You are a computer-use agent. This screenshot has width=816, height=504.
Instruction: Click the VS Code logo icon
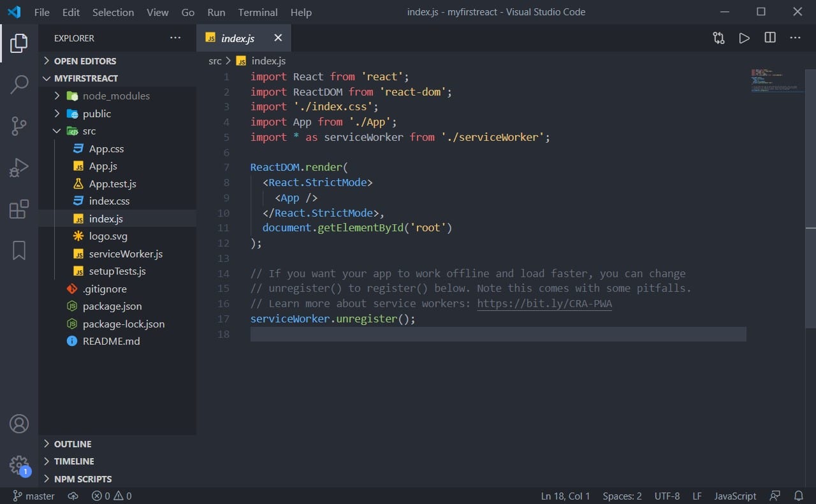click(14, 12)
